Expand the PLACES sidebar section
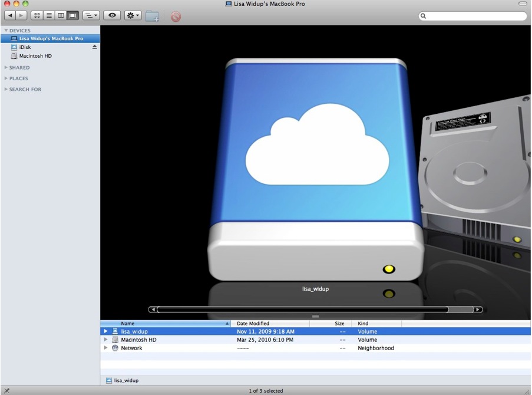 click(6, 78)
